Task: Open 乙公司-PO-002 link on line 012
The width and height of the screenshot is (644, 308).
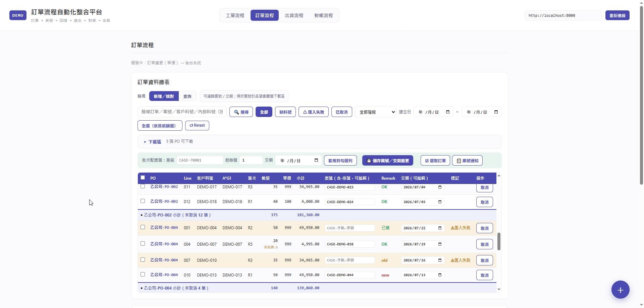Action: (164, 201)
